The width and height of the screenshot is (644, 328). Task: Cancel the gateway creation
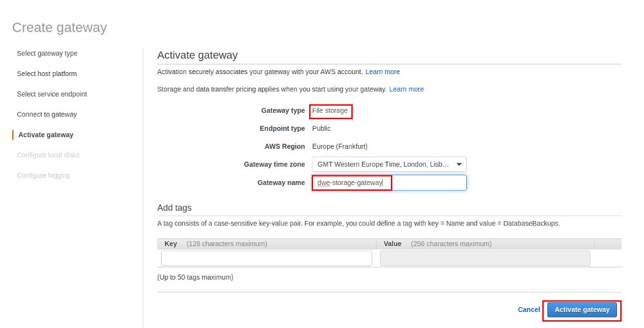coord(529,310)
